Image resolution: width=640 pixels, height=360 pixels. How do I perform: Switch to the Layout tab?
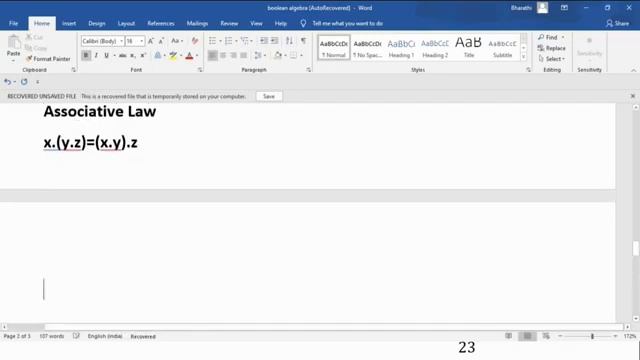click(x=126, y=24)
